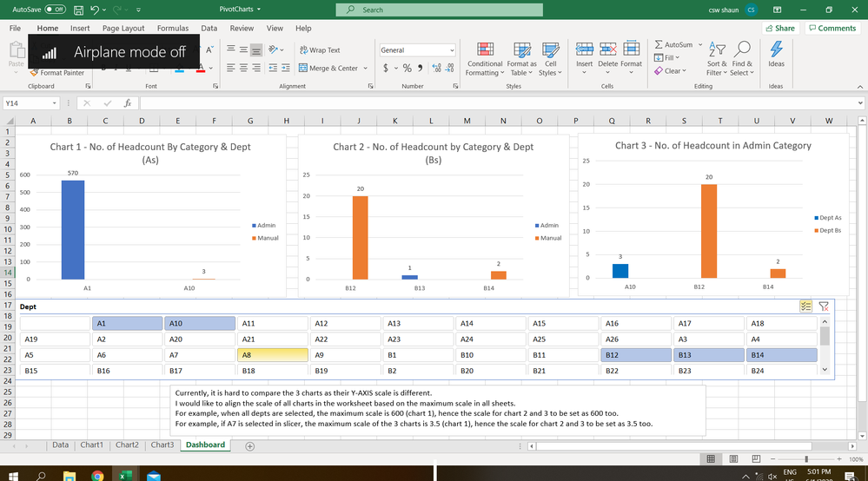Screen dimensions: 868x481
Task: Open Cell Styles gallery
Action: [x=550, y=59]
